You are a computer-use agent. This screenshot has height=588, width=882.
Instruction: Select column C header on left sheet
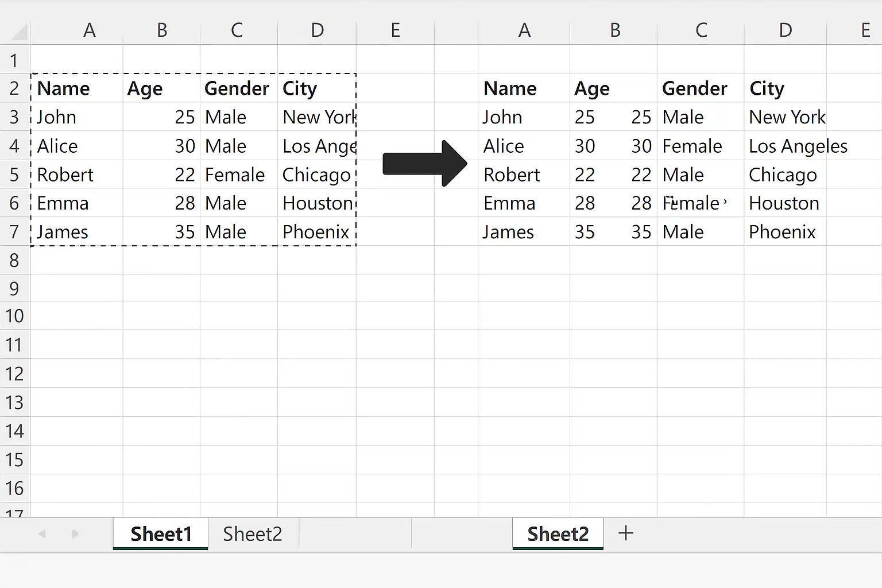237,30
